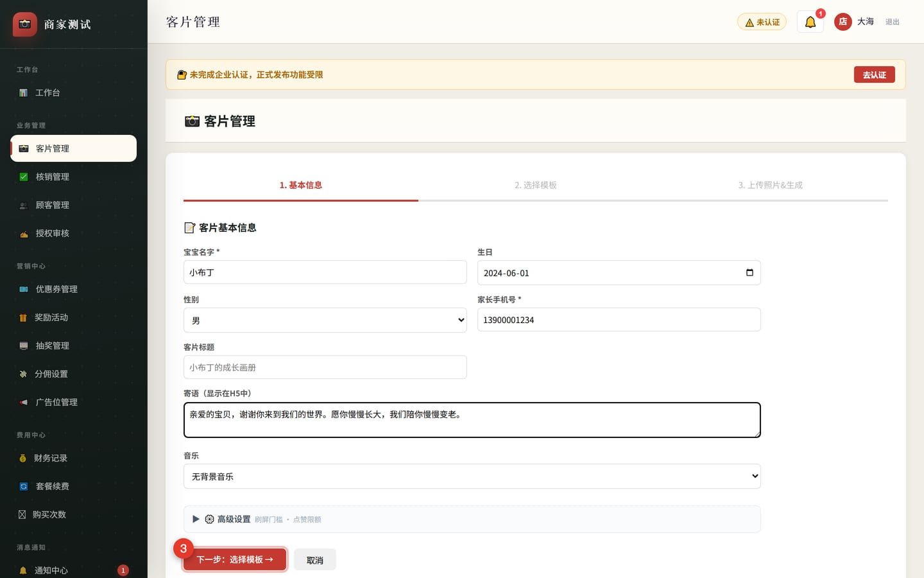
Task: Click the 核销管理 checkmark icon
Action: tap(24, 177)
